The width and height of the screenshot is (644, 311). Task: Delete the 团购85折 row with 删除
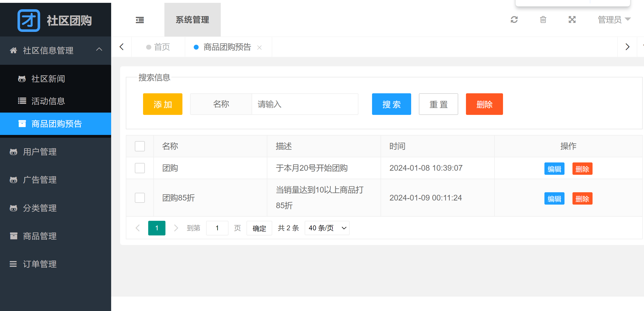(x=582, y=198)
